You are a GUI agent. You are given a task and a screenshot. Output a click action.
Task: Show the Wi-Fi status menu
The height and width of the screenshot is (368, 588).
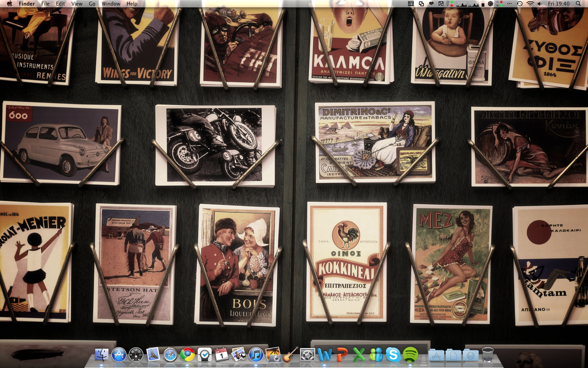click(x=530, y=4)
